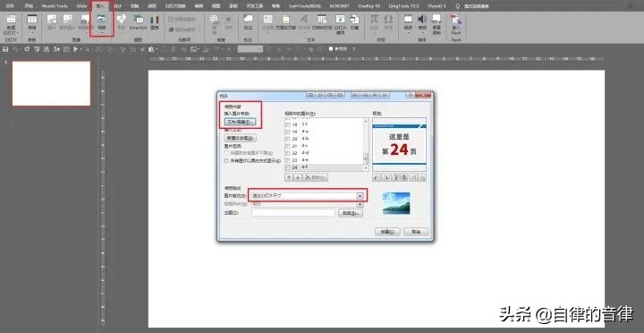Viewport: 644px width, 333px height.
Task: Open the frame shape dropdown below picture layout
Action: 360,203
